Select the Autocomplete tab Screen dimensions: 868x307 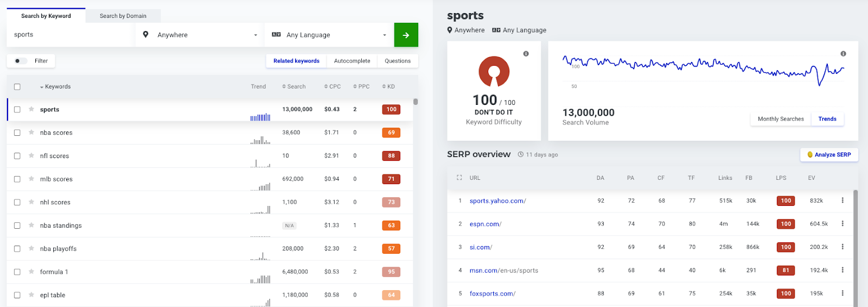(352, 61)
